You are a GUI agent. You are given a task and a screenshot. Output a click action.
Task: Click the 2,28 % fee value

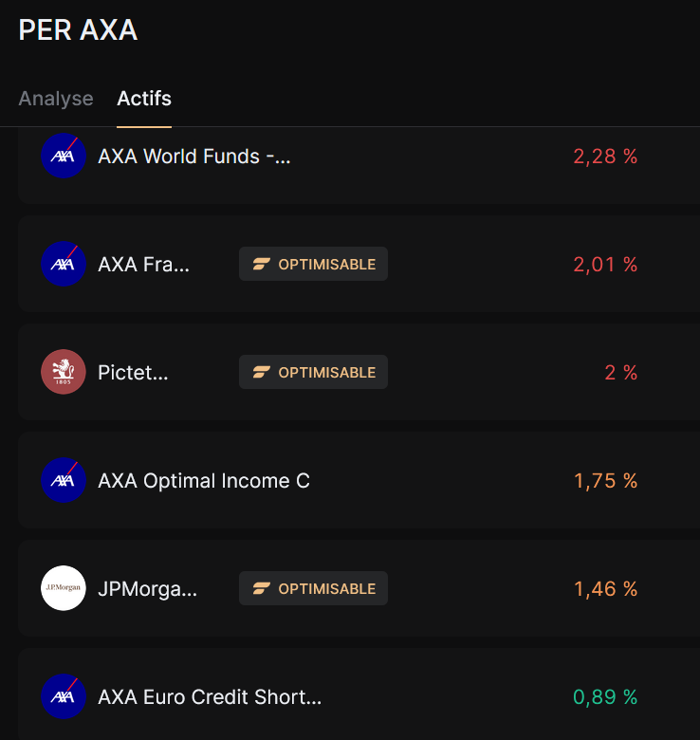tap(605, 157)
